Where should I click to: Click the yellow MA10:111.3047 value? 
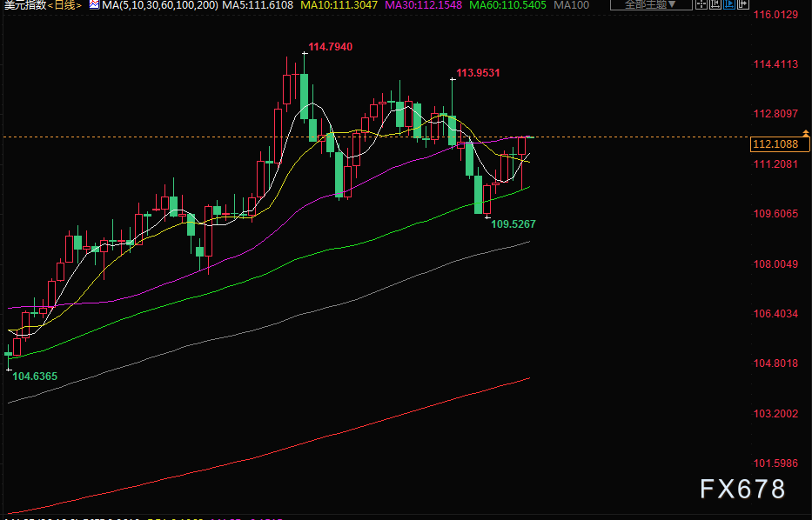pos(339,5)
